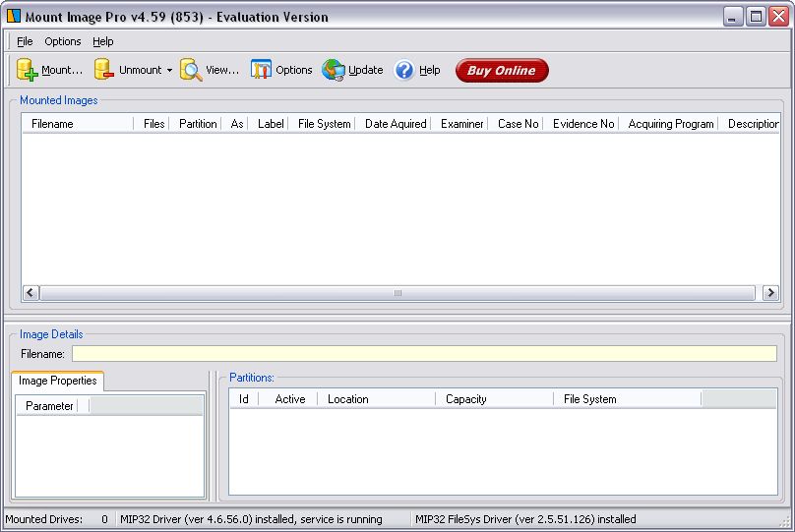Click the Image Details Filename field
The width and height of the screenshot is (795, 532).
(x=424, y=354)
